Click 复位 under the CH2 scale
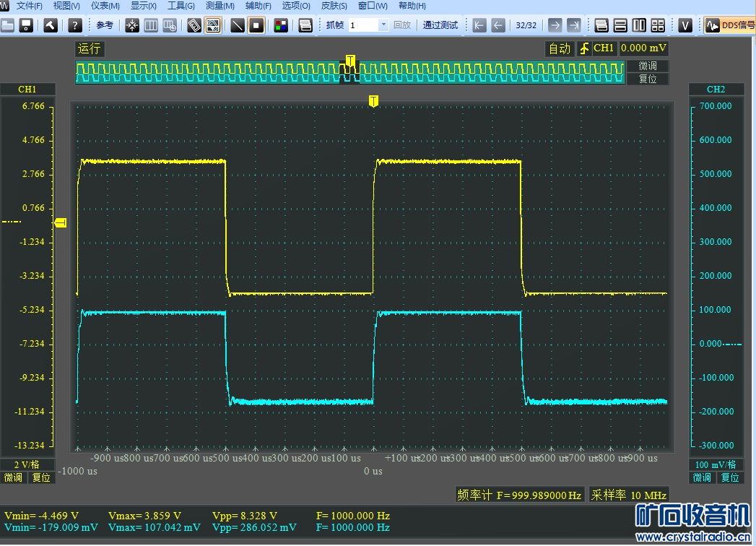Viewport: 756px width, 546px height. [x=730, y=477]
